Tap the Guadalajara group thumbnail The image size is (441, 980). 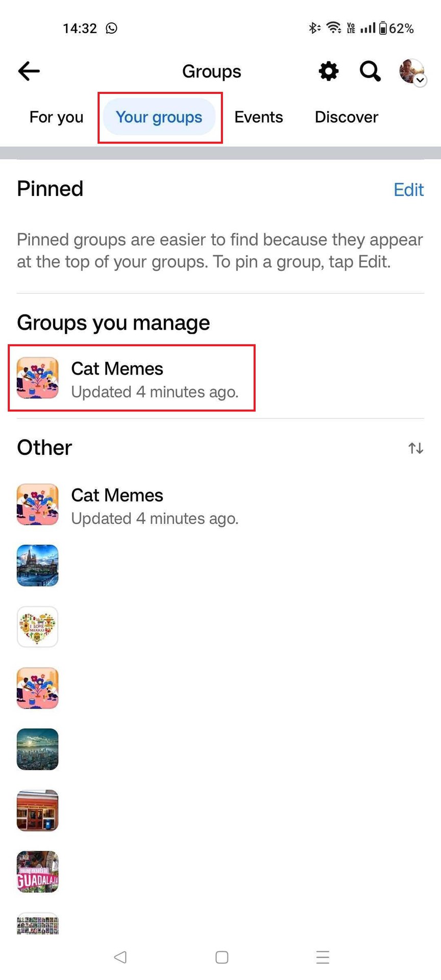tap(38, 872)
